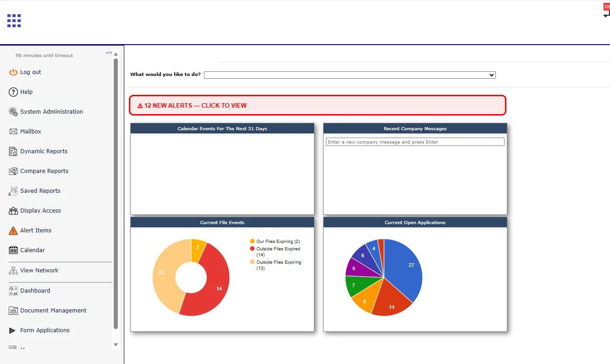Open the Form Applications link
The image size is (610, 364).
[x=45, y=330]
